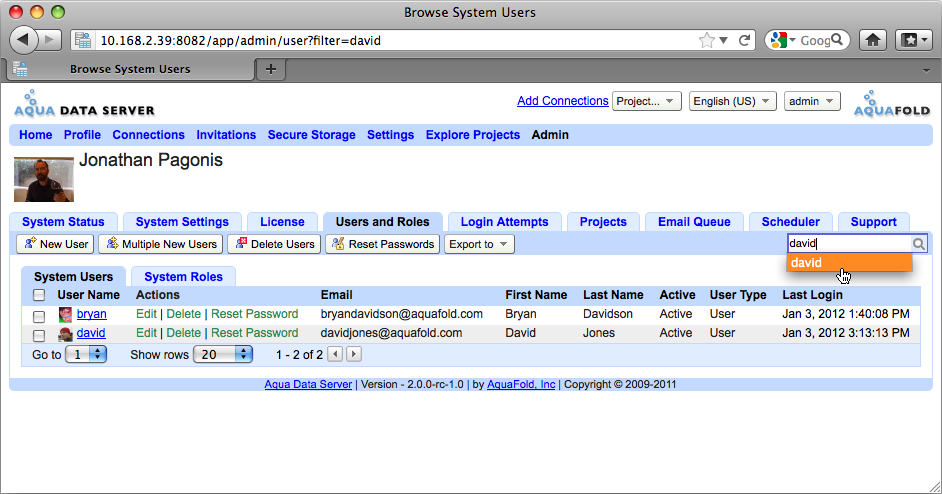Switch to the Scheduler tab
Image resolution: width=942 pixels, height=494 pixels.
pos(791,222)
